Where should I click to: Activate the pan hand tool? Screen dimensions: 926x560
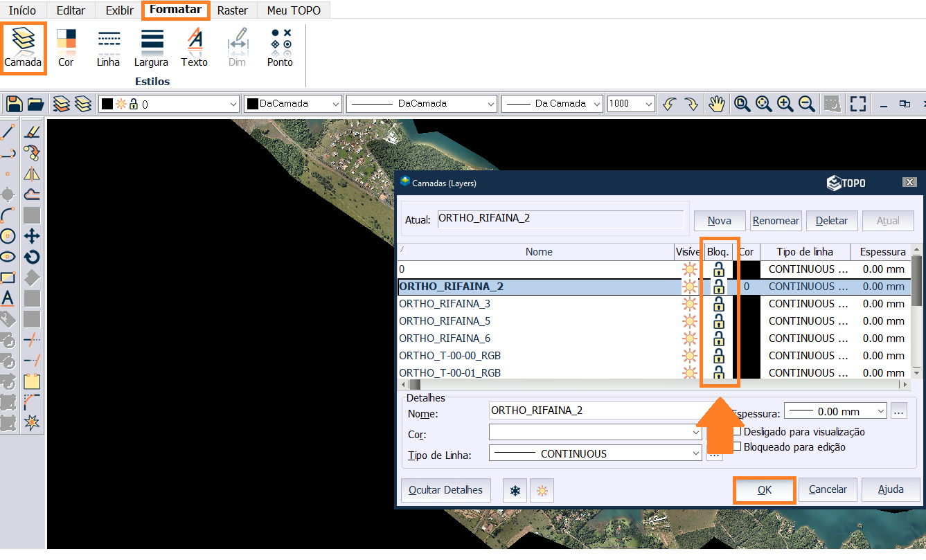[716, 104]
